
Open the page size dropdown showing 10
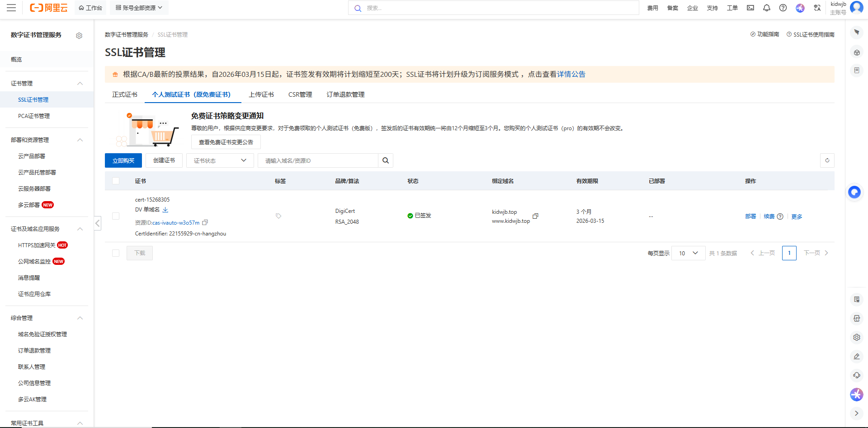(688, 253)
